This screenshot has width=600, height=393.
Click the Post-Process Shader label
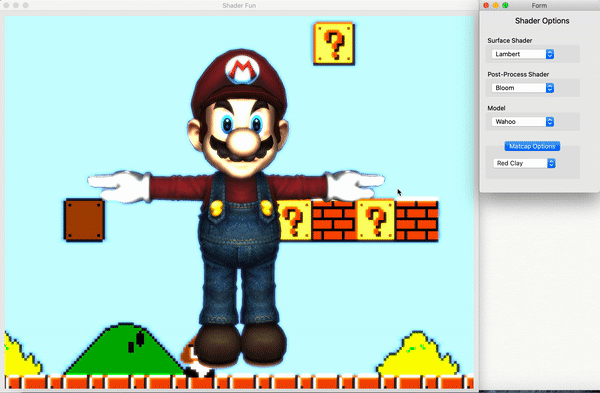point(518,74)
